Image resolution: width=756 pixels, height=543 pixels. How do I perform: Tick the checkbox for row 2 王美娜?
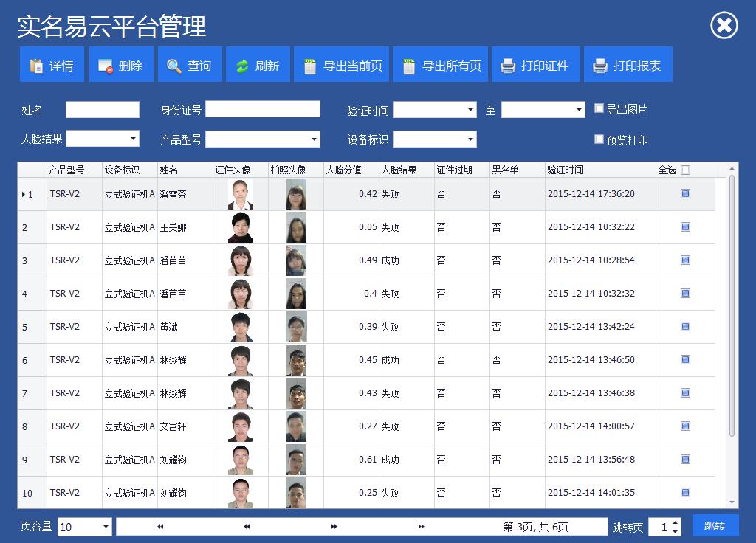point(685,227)
